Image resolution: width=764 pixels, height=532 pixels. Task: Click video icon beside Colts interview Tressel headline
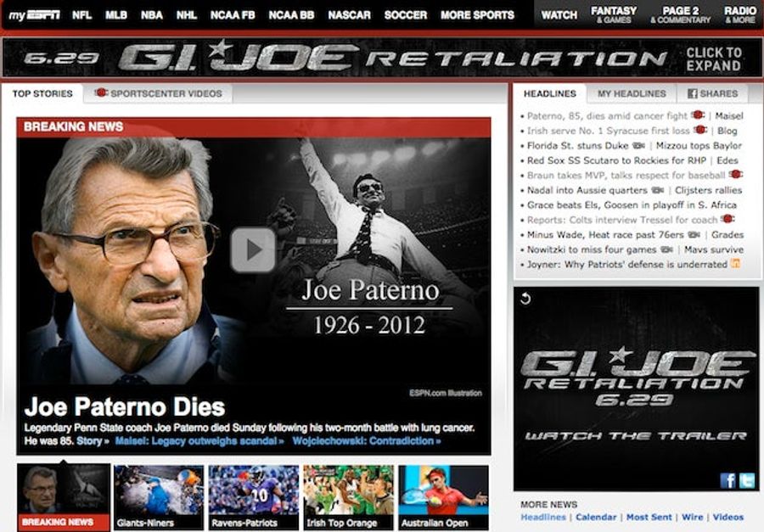[x=728, y=219]
